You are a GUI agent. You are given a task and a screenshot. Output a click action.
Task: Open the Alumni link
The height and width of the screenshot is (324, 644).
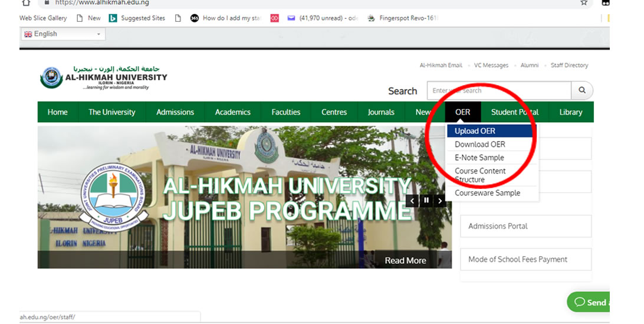pos(530,66)
